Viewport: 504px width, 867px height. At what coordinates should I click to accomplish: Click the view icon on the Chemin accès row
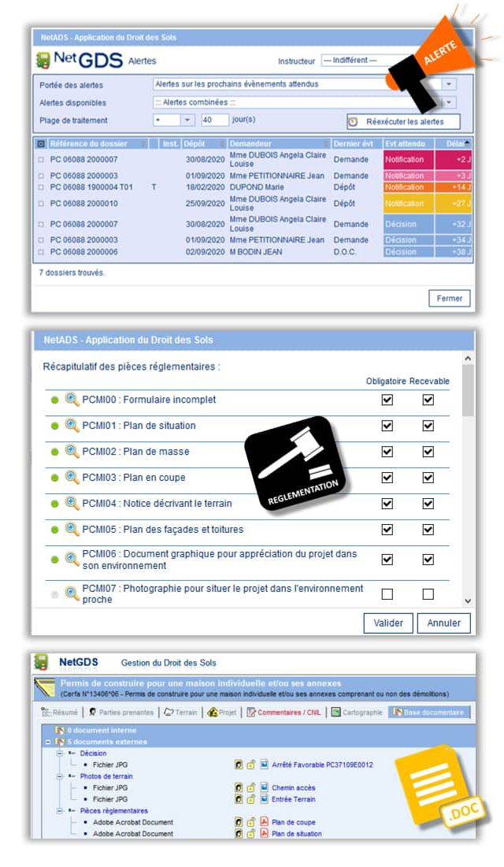[239, 787]
